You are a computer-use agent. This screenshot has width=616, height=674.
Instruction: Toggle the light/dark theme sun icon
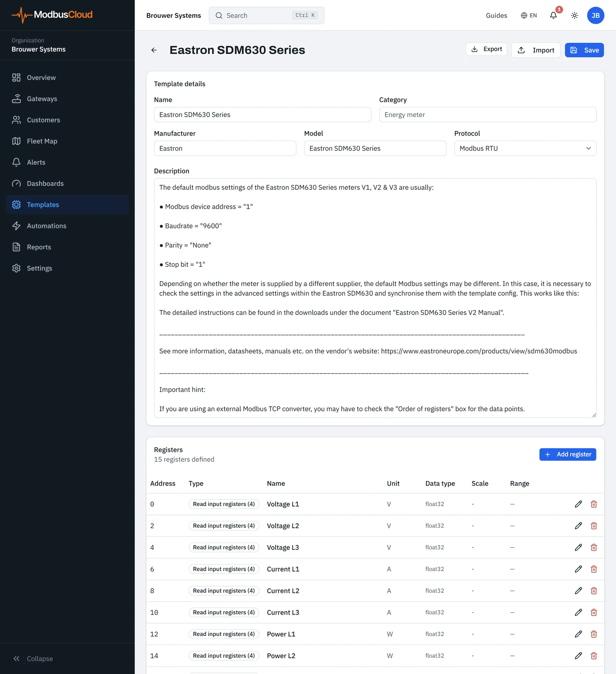[574, 15]
